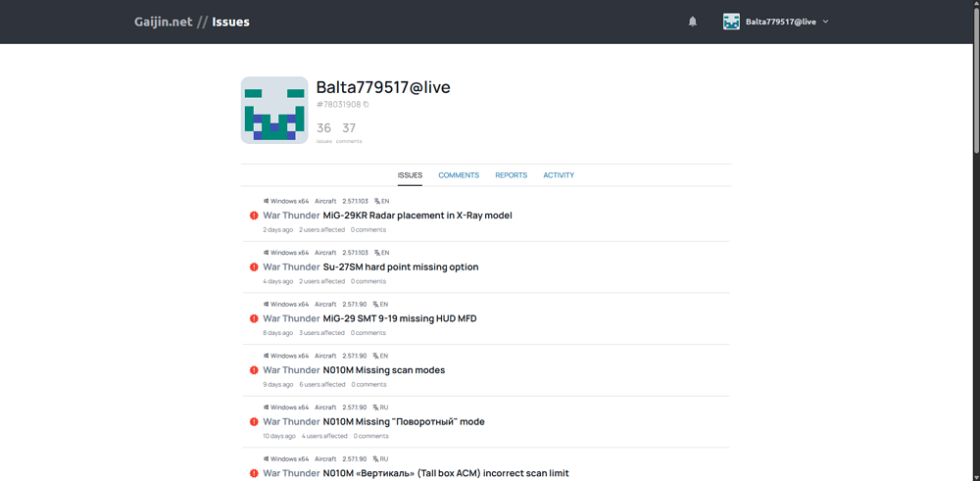This screenshot has height=481, width=980.
Task: Open MiG-29KR Radar placement in X-Ray model issue
Action: pyautogui.click(x=417, y=216)
